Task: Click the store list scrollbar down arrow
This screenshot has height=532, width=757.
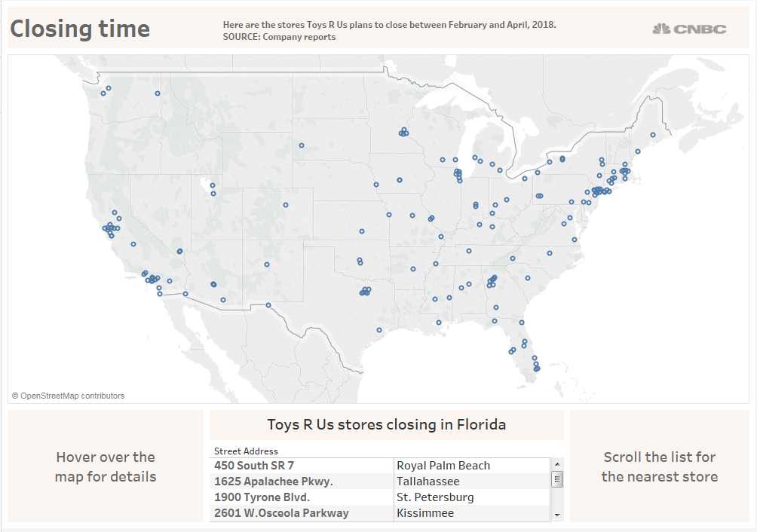Action: [x=557, y=515]
